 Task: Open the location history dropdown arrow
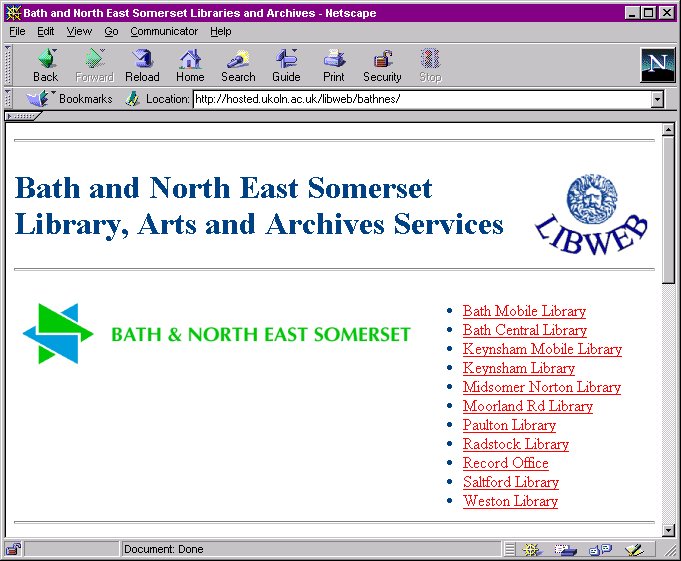click(657, 99)
